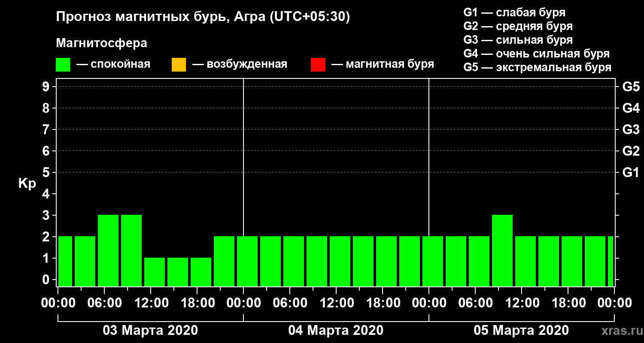Click the 'G3' label on right axis
Viewport: 644px width, 343px height.
[x=631, y=129]
